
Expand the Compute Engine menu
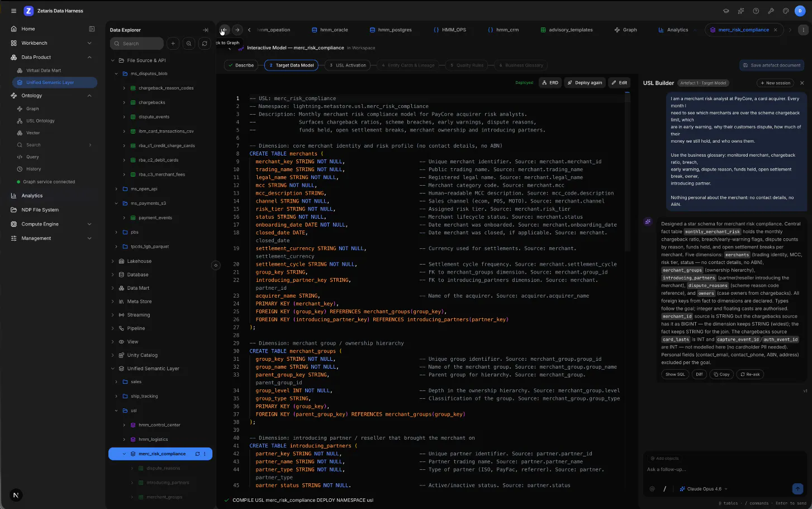click(89, 224)
